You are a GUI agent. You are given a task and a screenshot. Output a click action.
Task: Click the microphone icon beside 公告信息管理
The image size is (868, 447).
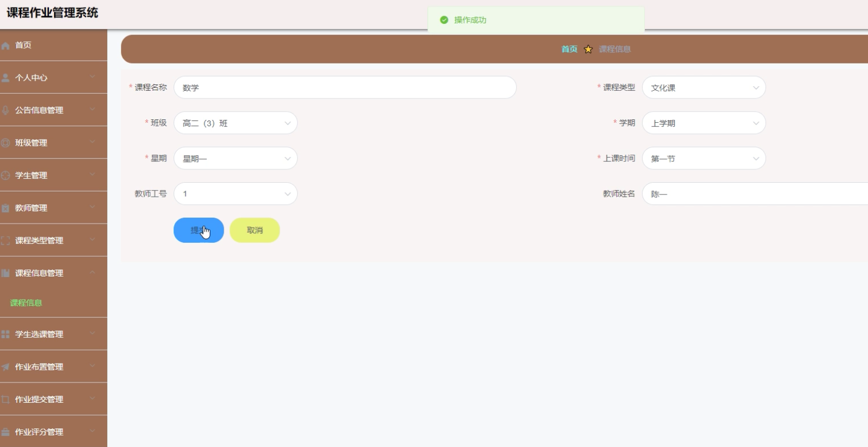6,111
